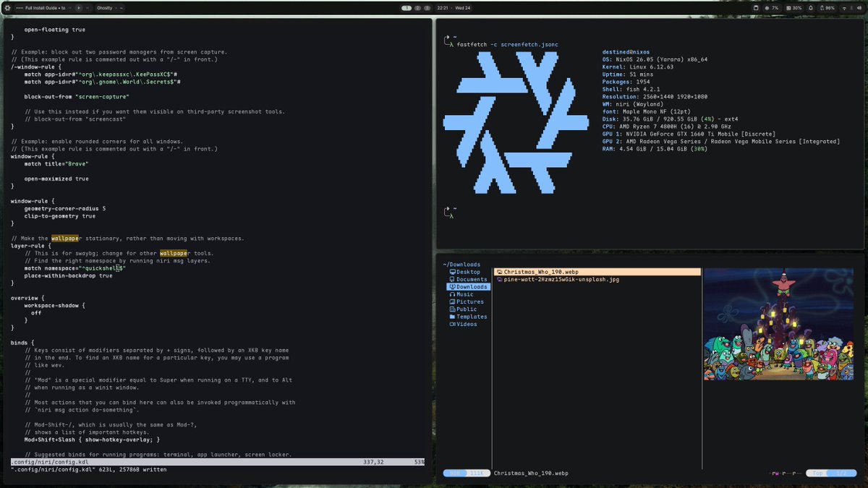Click the fastfetch command line in terminal

tap(508, 44)
